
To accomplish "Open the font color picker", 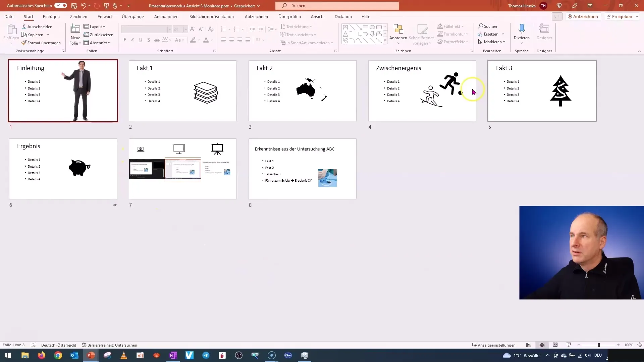I will 212,40.
